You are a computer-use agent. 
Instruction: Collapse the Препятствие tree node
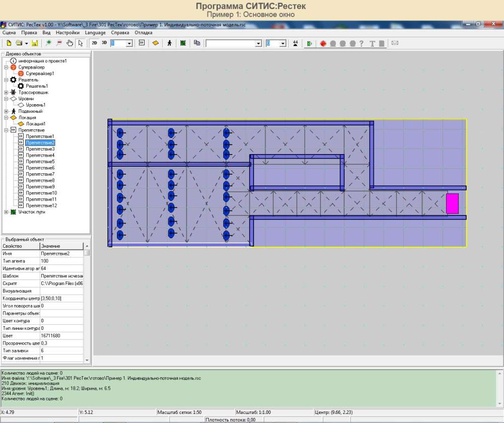click(6, 130)
